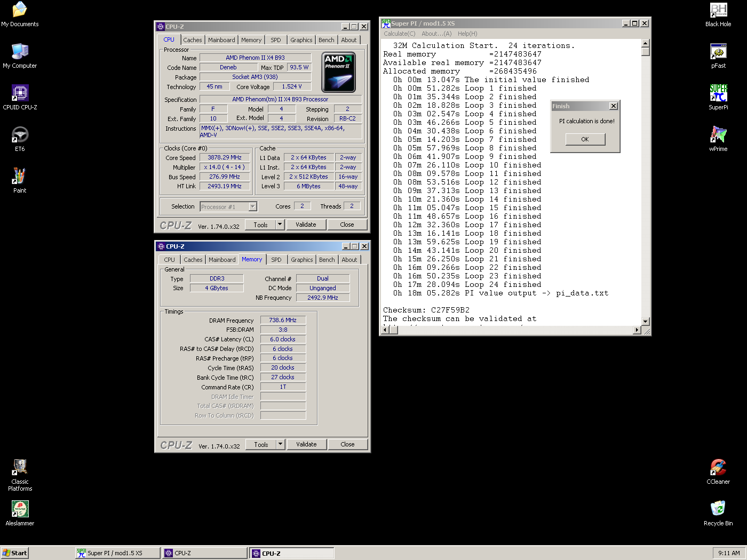Switch to active CPU-Z taskbar button
This screenshot has height=560, width=747.
point(292,553)
